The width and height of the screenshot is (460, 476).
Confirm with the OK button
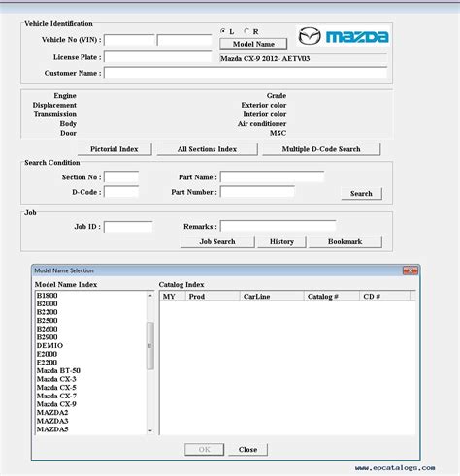click(204, 450)
